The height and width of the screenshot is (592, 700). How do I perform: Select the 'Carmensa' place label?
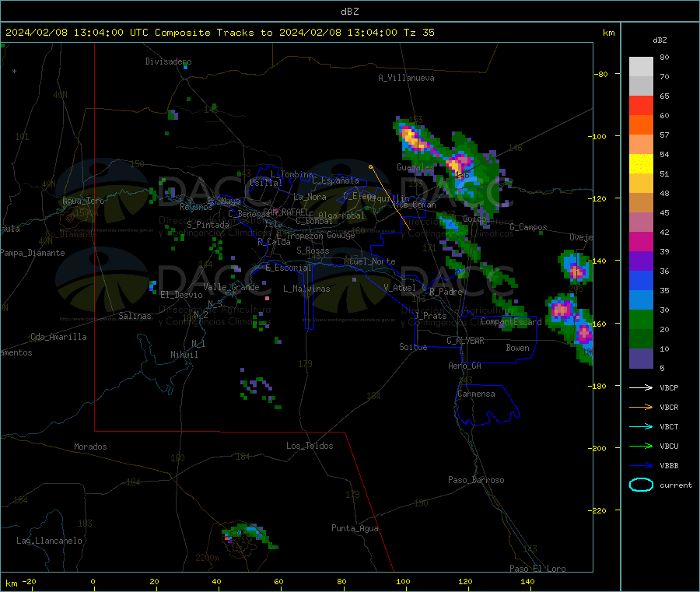point(476,394)
